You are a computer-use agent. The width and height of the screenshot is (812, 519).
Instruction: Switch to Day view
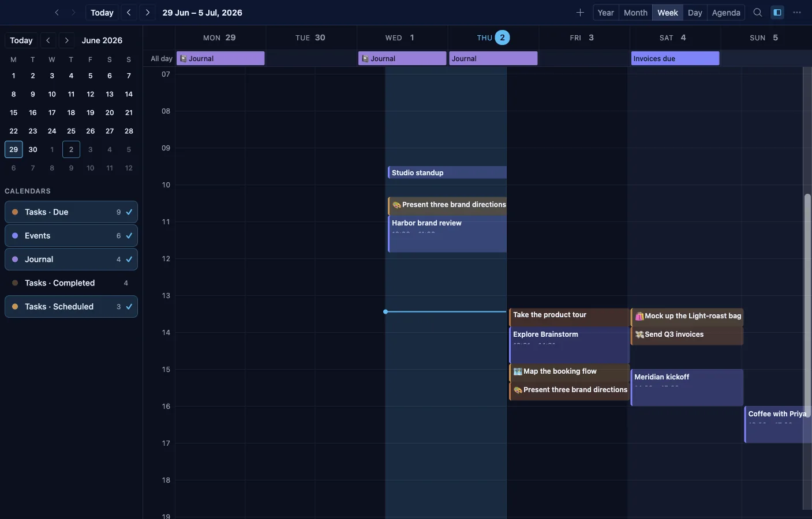pos(695,13)
